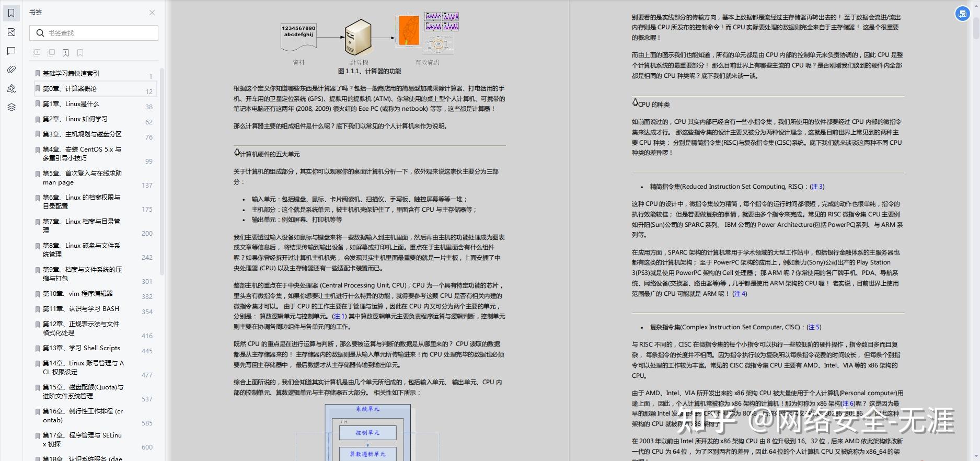Close the 书签 panel

pyautogui.click(x=152, y=13)
